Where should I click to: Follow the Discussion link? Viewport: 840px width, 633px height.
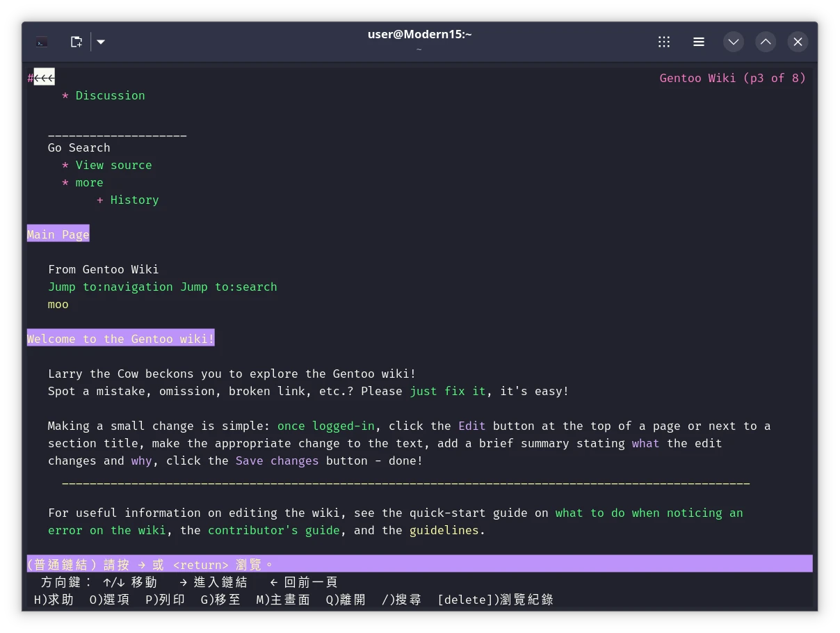click(x=110, y=95)
